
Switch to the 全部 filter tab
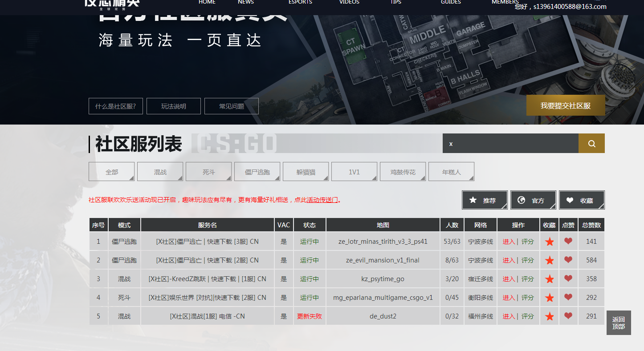click(111, 171)
